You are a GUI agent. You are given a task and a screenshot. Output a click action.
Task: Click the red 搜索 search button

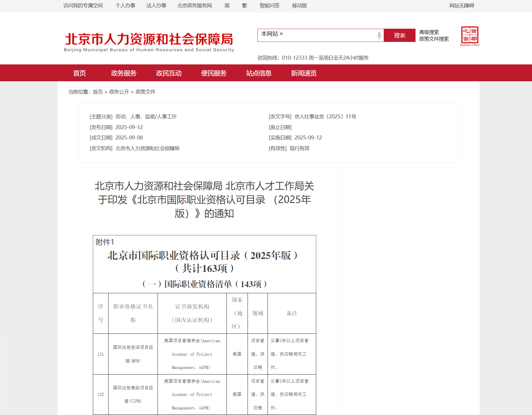tap(399, 35)
